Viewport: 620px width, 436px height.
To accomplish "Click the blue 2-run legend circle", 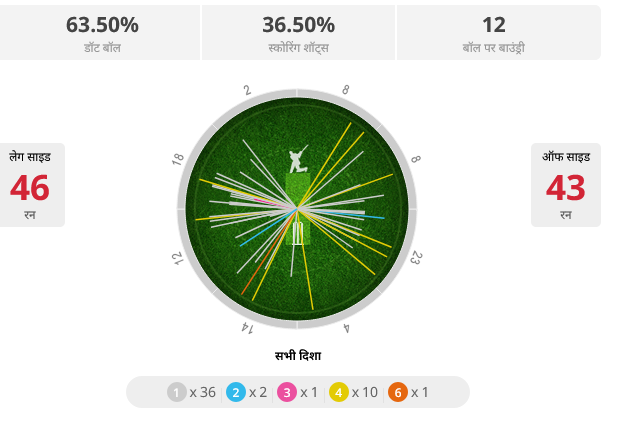I will (x=236, y=392).
